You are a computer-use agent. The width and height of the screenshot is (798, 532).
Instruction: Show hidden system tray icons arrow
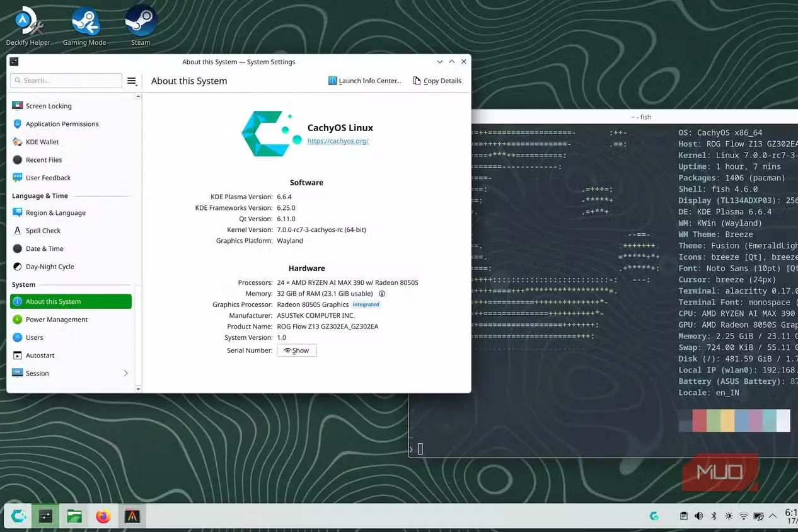click(773, 516)
